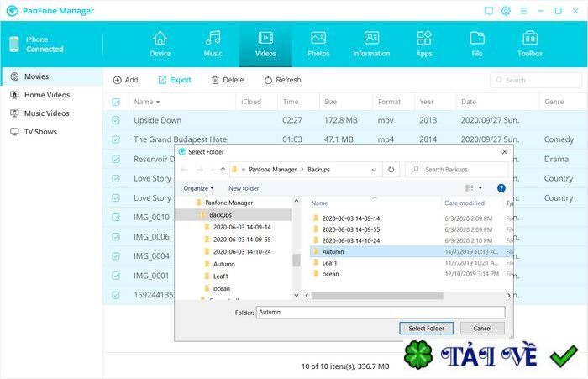Open the Photos section icon

pyautogui.click(x=318, y=39)
